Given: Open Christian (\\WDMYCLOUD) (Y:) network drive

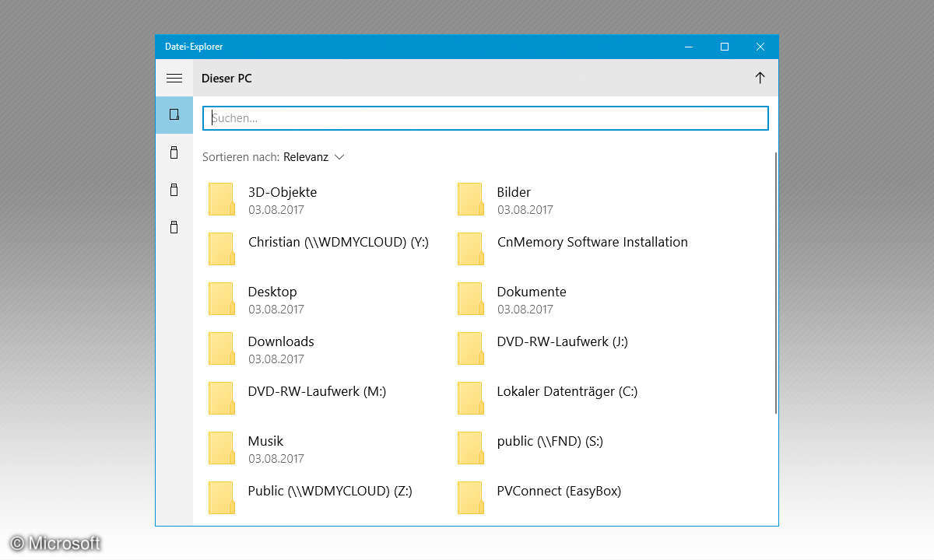Looking at the screenshot, I should pos(339,242).
